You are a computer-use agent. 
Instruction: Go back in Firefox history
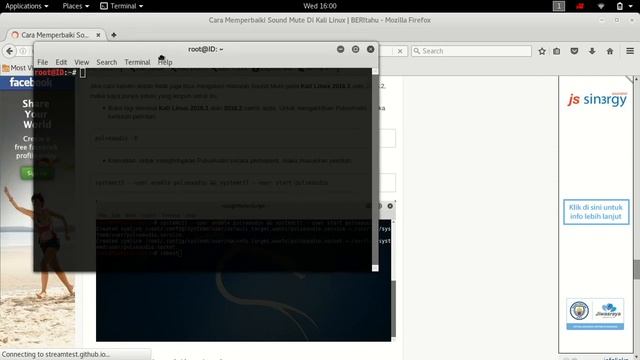[10, 51]
